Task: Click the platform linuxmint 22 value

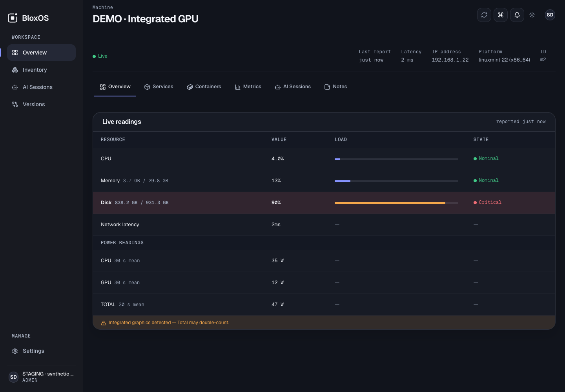Action: point(504,60)
